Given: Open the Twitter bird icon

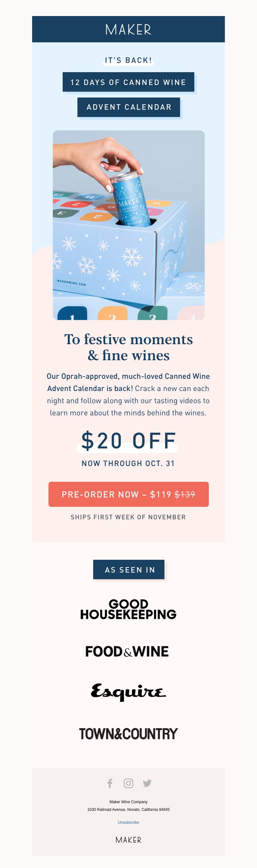Looking at the screenshot, I should [x=147, y=783].
